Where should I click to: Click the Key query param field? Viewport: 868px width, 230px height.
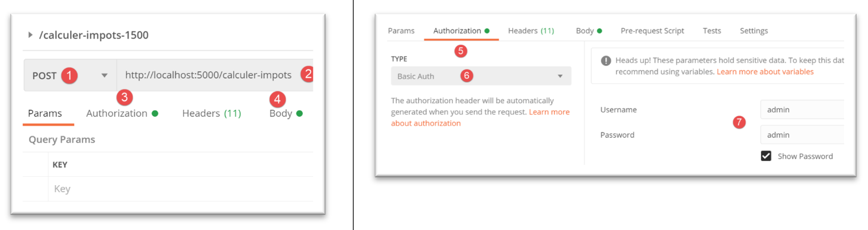pyautogui.click(x=170, y=189)
